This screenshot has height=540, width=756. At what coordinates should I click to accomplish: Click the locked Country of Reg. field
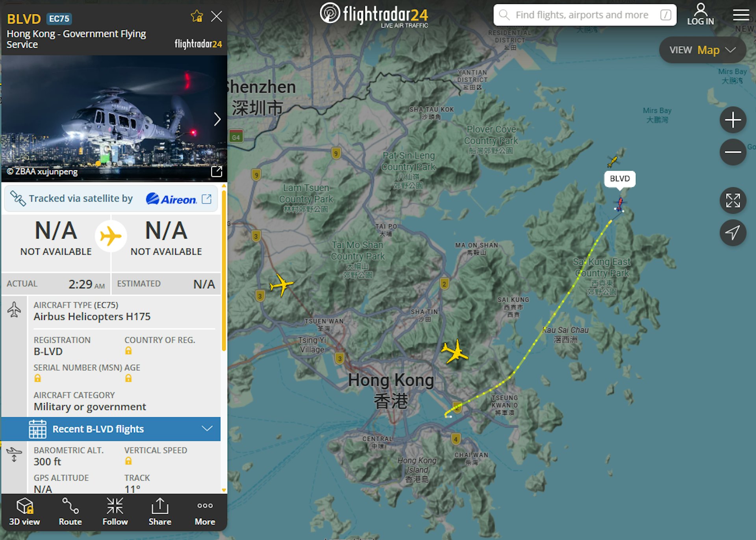click(128, 351)
